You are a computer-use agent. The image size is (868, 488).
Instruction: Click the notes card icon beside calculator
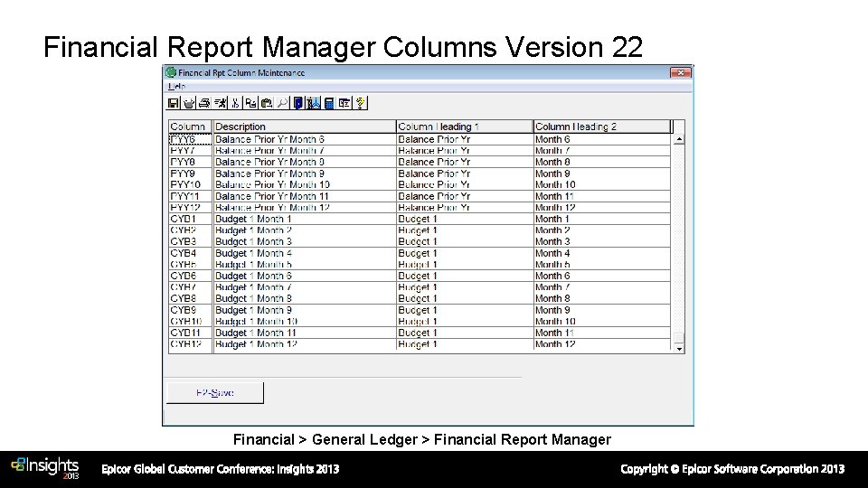point(344,103)
